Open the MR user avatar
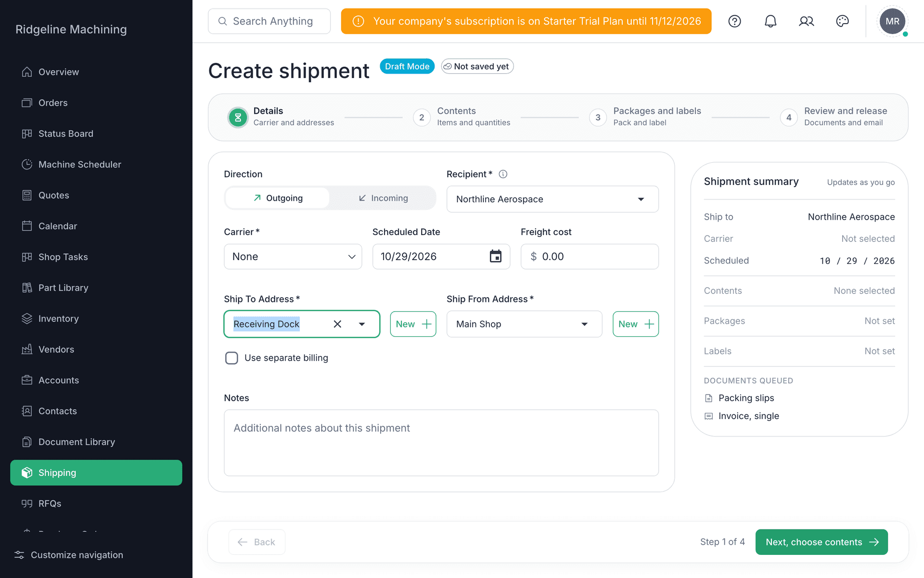The height and width of the screenshot is (578, 924). click(892, 21)
